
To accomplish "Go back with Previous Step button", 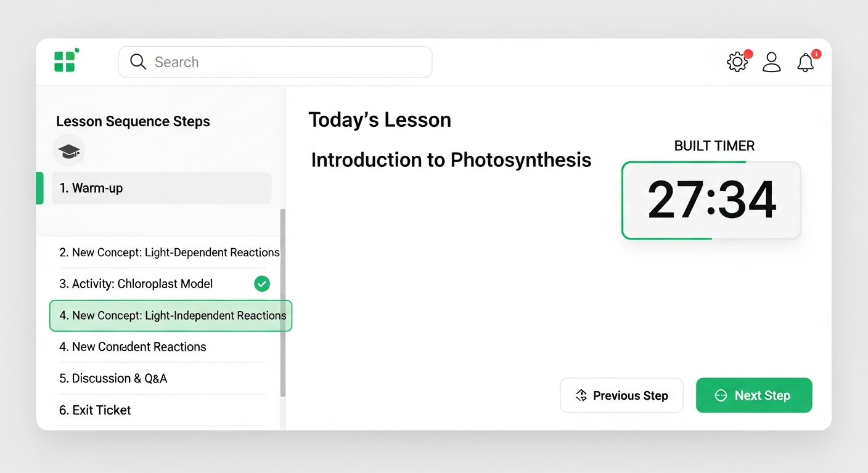I will 621,395.
